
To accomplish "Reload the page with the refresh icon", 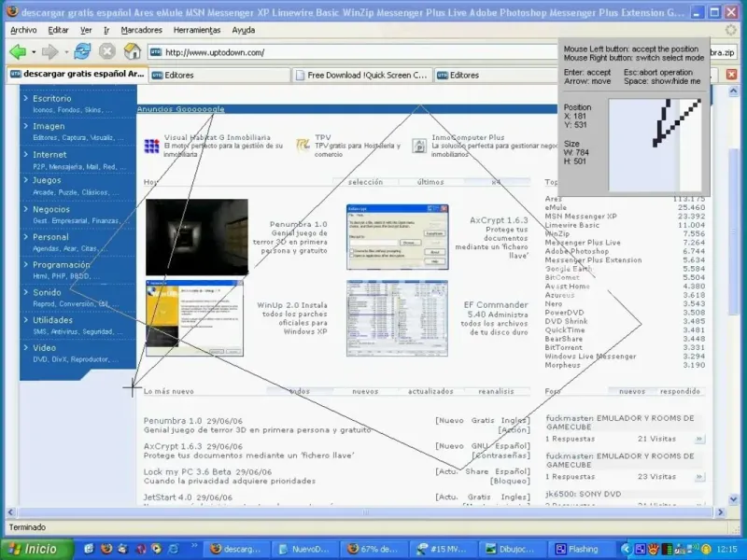I will click(82, 51).
